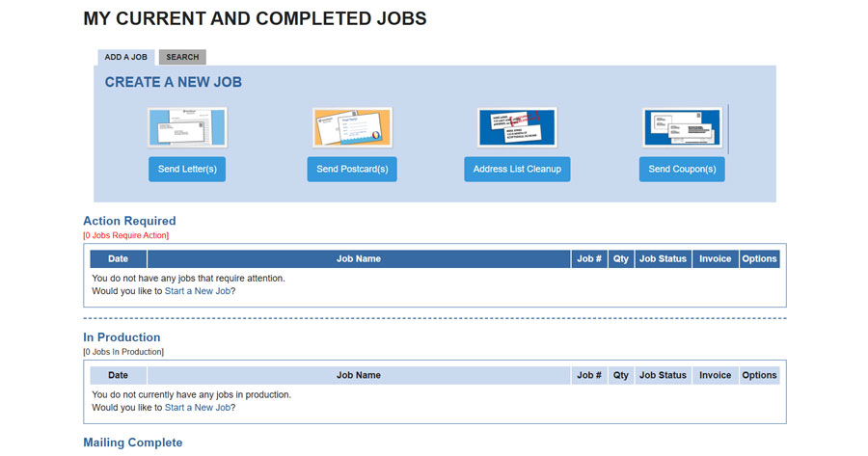The width and height of the screenshot is (868, 456).
Task: Follow Start a New Job link under In Production
Action: [x=198, y=408]
